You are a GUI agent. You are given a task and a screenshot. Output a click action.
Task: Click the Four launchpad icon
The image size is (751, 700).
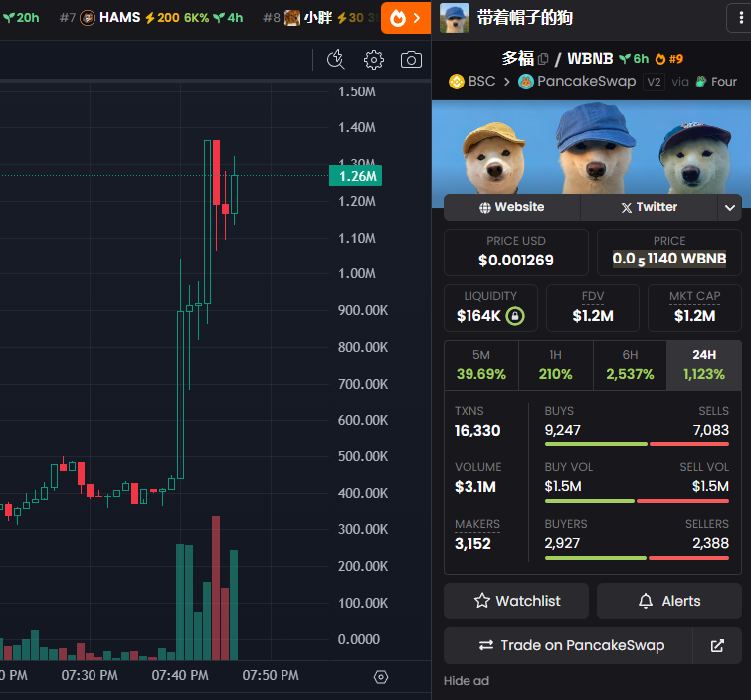701,82
